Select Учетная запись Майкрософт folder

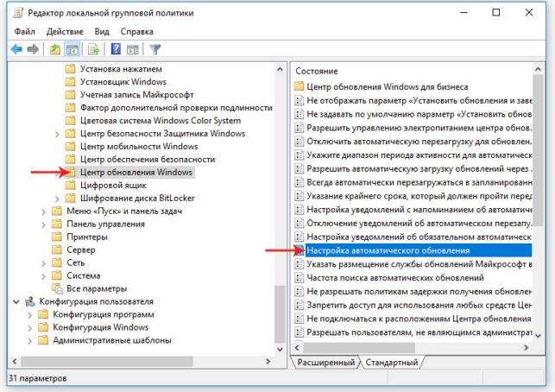[136, 95]
